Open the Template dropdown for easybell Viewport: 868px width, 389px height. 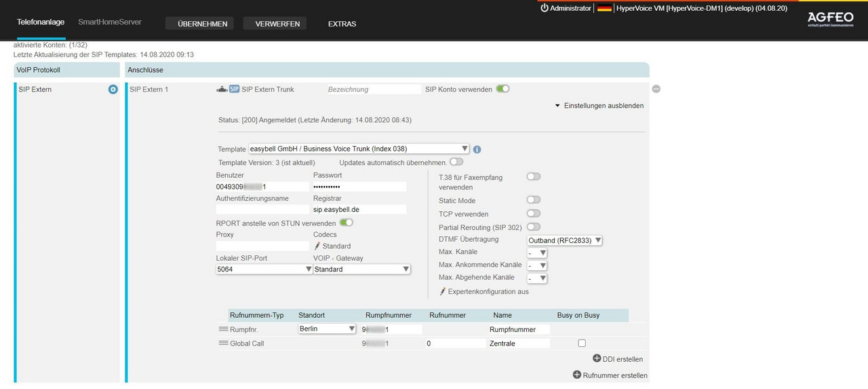click(x=358, y=149)
